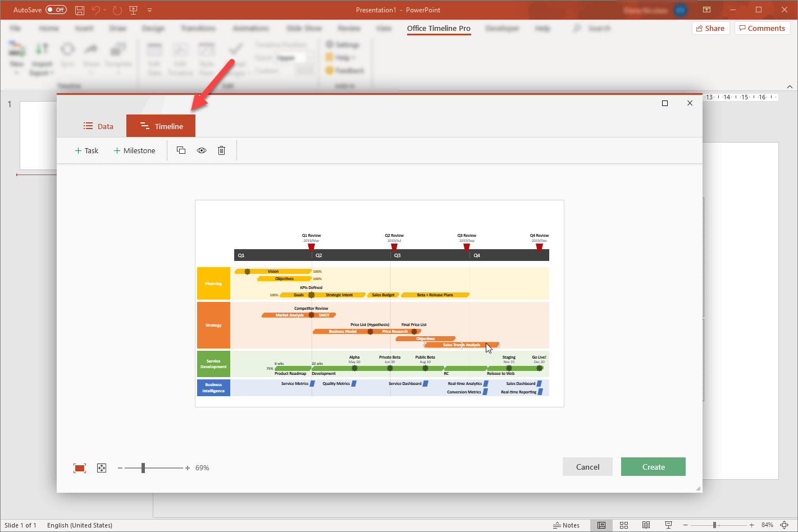The height and width of the screenshot is (532, 798).
Task: Open Reading View from the status bar
Action: tap(646, 525)
